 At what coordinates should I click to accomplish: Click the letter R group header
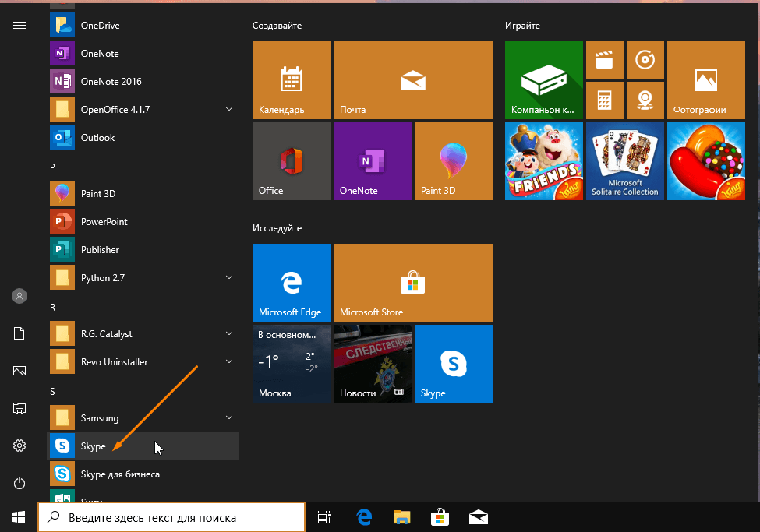[52, 307]
